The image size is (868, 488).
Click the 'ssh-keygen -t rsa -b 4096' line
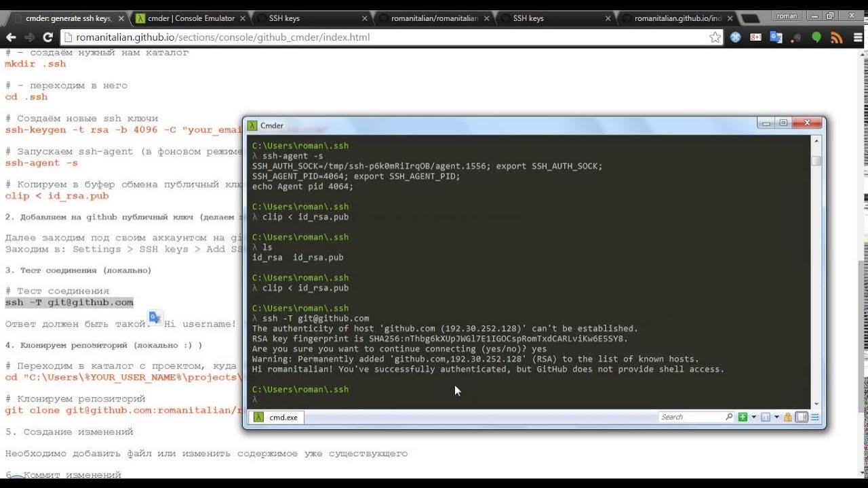(x=123, y=130)
